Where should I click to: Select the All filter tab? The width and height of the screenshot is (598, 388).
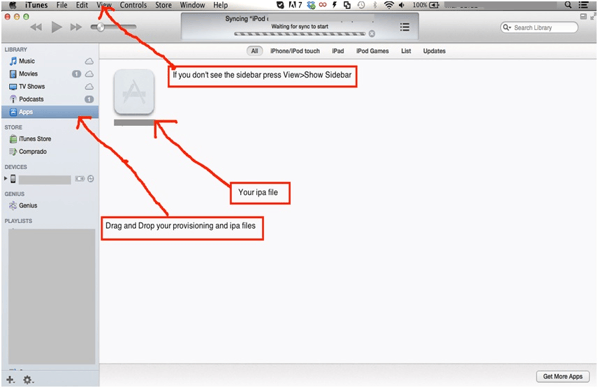254,51
